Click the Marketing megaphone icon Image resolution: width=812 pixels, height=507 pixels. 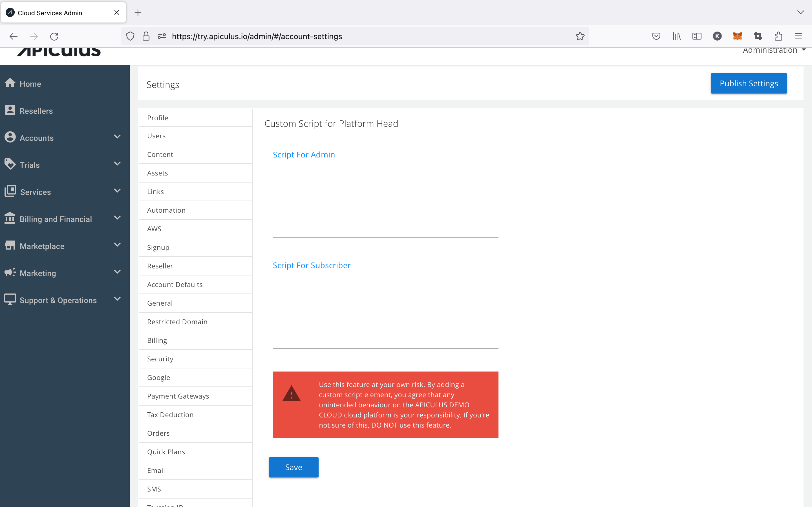tap(10, 273)
